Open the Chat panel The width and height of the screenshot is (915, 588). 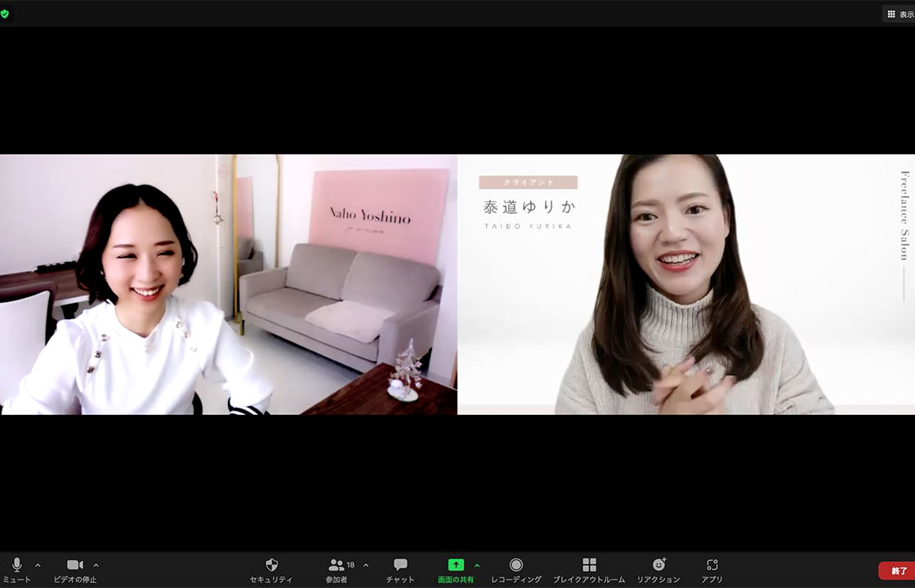click(x=400, y=565)
